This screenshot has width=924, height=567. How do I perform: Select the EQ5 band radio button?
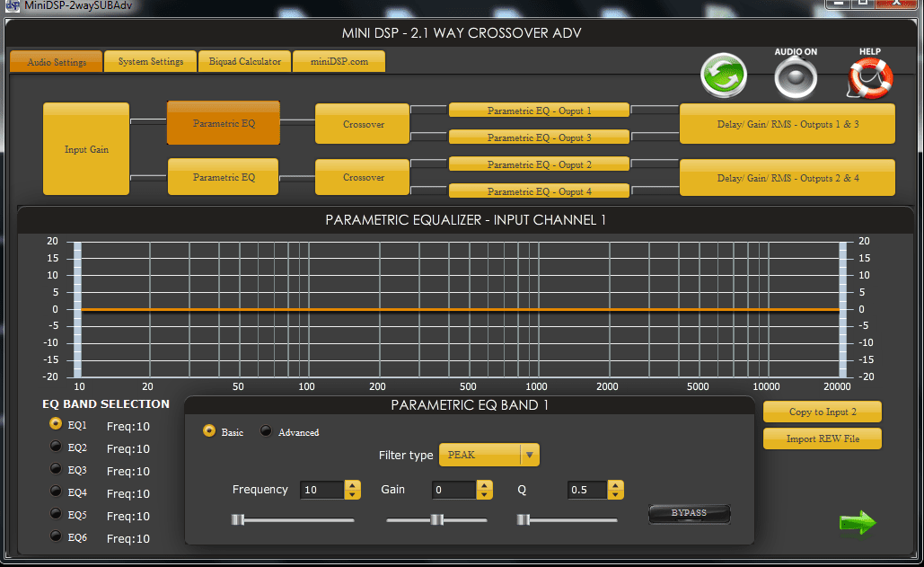coord(56,513)
